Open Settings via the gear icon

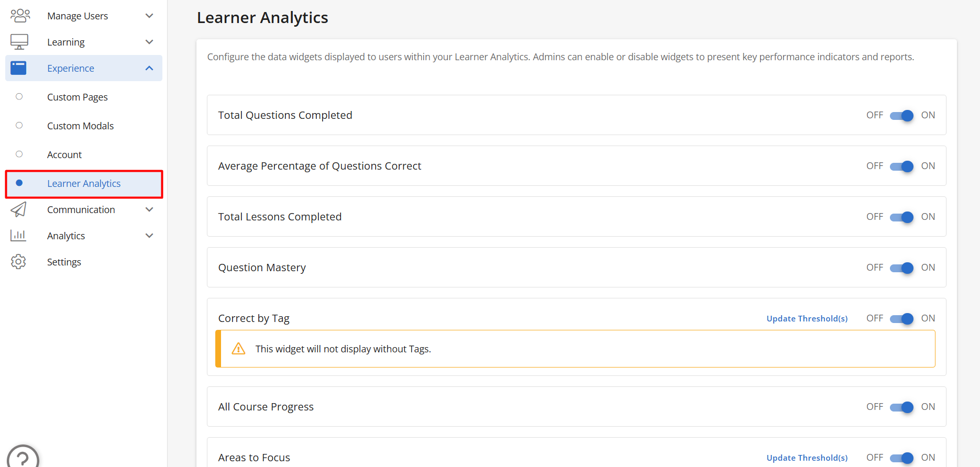pos(18,262)
